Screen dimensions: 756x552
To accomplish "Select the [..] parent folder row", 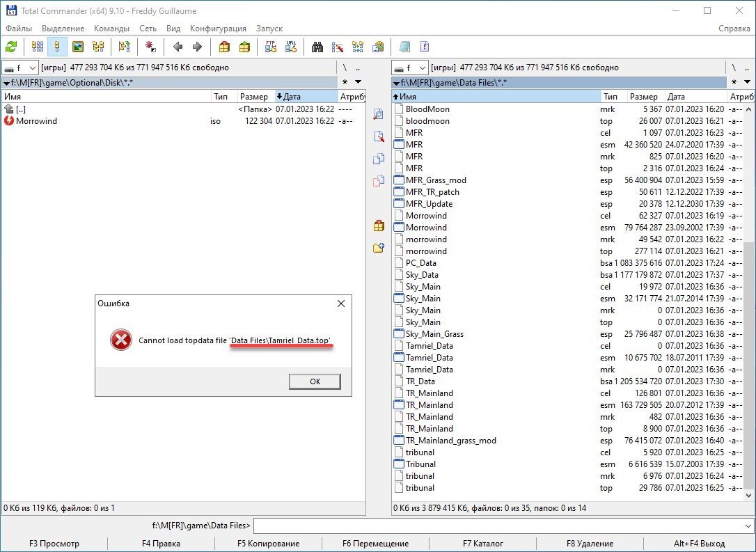I will click(183, 109).
